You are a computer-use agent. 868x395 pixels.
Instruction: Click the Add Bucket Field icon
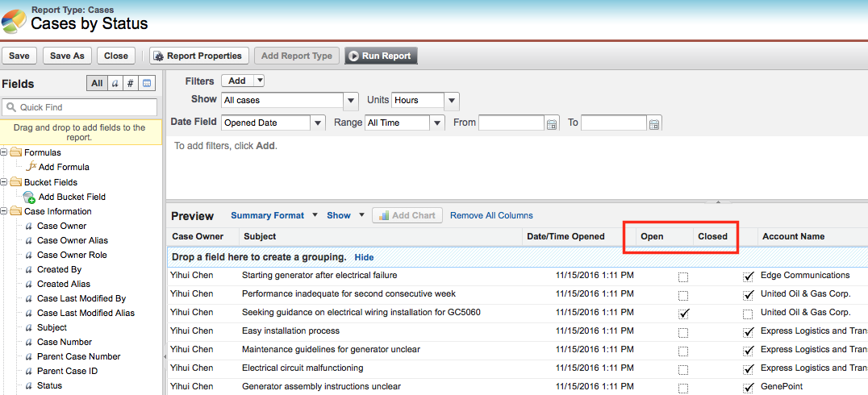click(x=29, y=197)
